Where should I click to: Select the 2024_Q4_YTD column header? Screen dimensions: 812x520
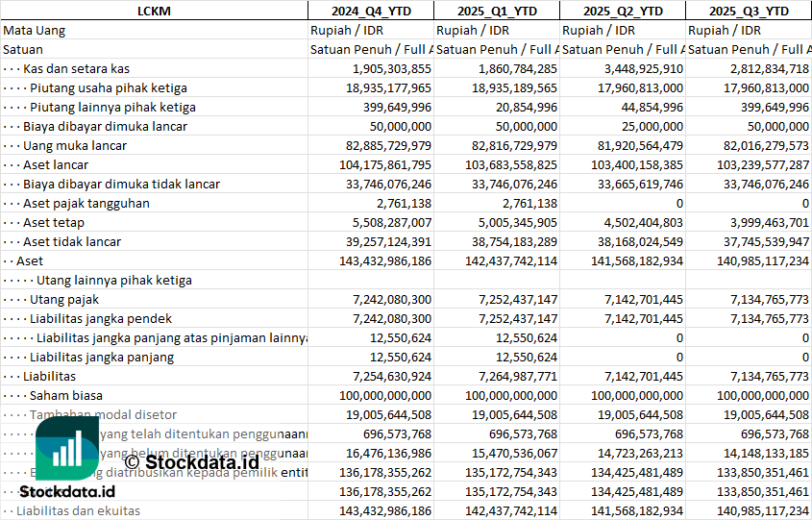(370, 11)
